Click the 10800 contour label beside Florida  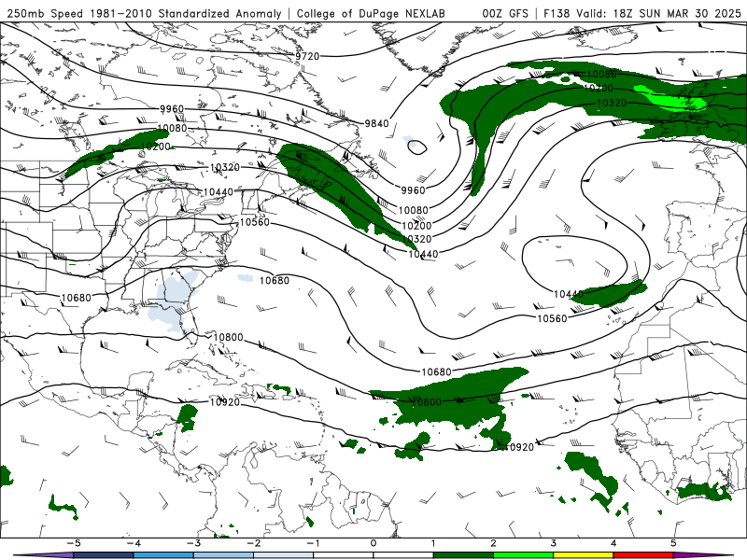[x=228, y=337]
